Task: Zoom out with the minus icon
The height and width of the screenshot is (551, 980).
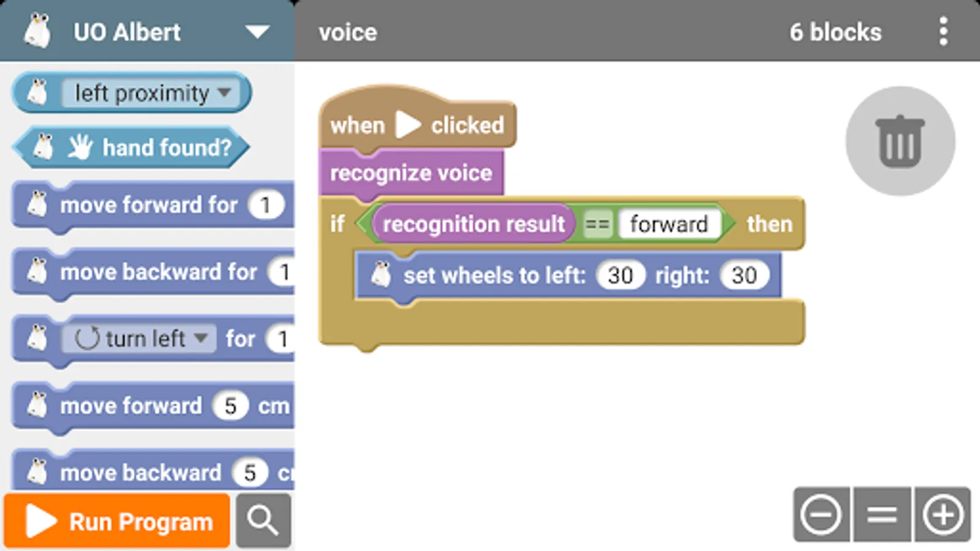Action: pyautogui.click(x=821, y=515)
